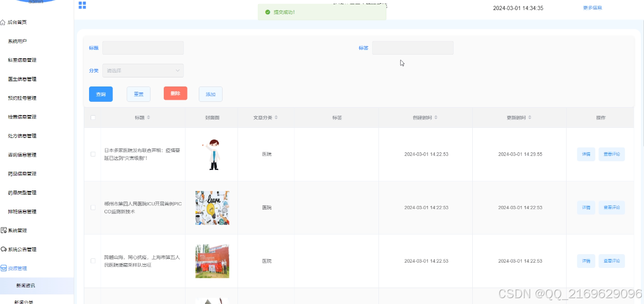This screenshot has height=304, width=644.
Task: Click the grid menu icon in header
Action: pos(82,5)
